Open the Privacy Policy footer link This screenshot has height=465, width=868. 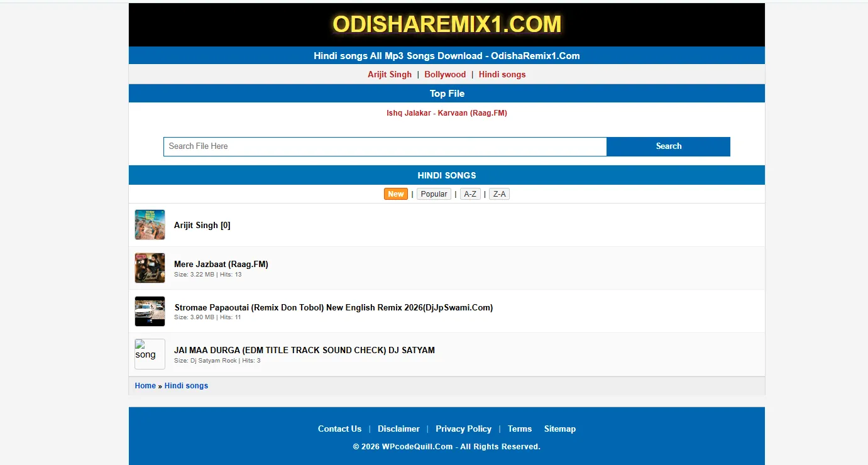[x=463, y=429]
